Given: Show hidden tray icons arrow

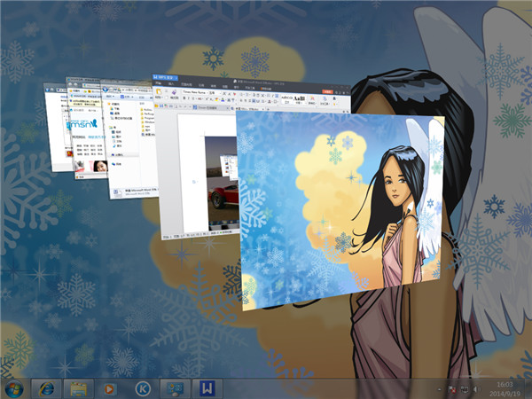Looking at the screenshot, I should [x=440, y=389].
